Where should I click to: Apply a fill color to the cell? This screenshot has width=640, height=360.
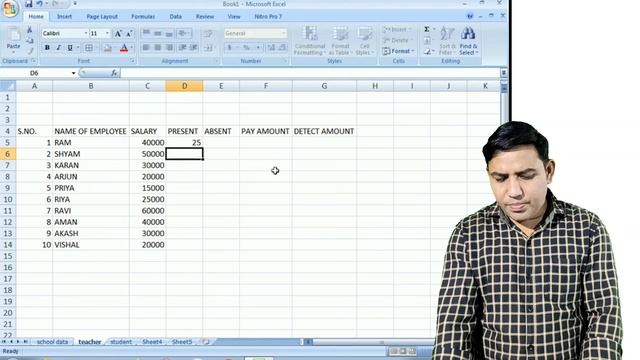108,48
